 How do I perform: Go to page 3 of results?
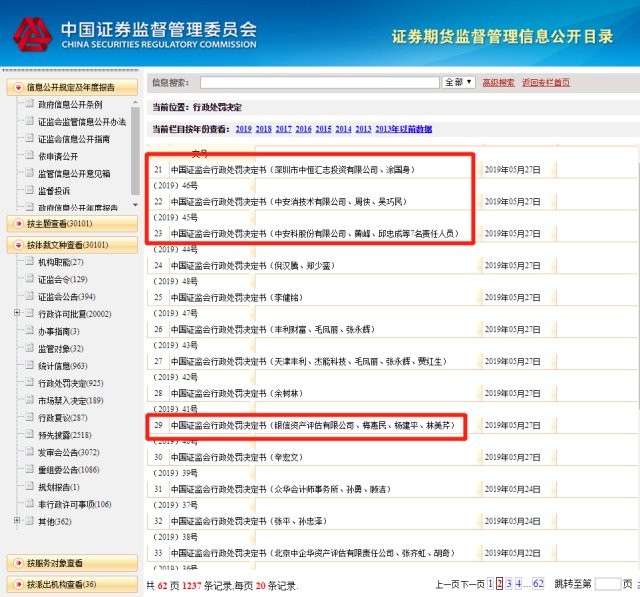point(508,583)
